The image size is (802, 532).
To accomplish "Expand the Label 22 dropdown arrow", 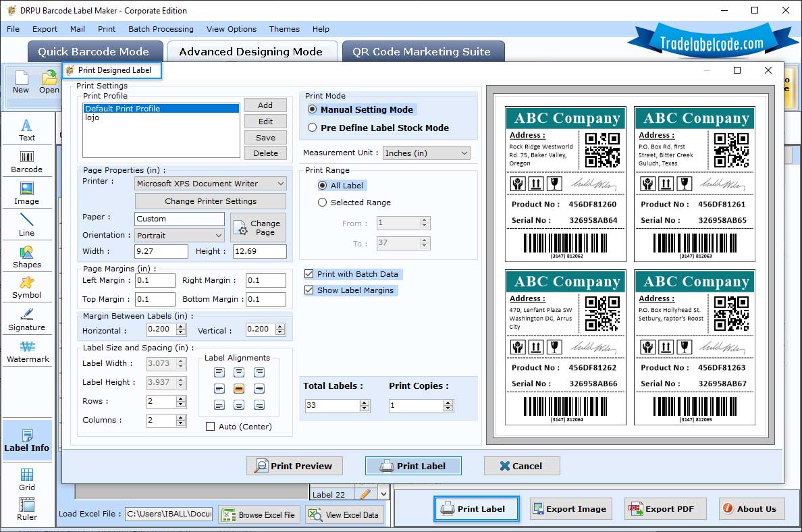I will (x=383, y=494).
